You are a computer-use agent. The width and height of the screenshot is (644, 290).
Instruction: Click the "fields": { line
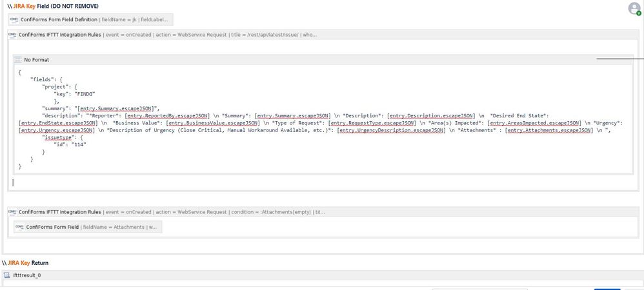tap(46, 79)
